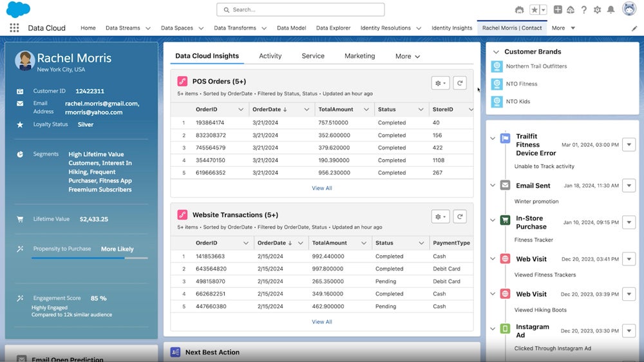Open the Setup gear icon
The image size is (644, 362).
click(597, 10)
